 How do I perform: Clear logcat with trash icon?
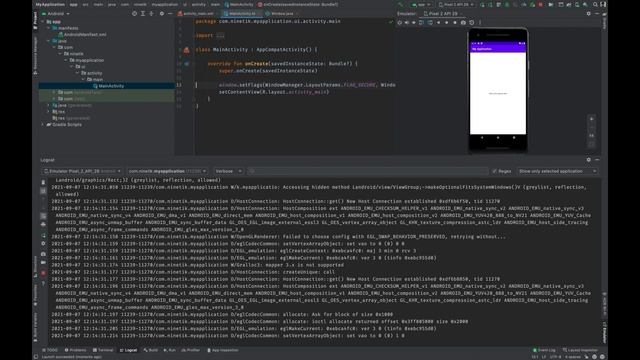click(43, 183)
